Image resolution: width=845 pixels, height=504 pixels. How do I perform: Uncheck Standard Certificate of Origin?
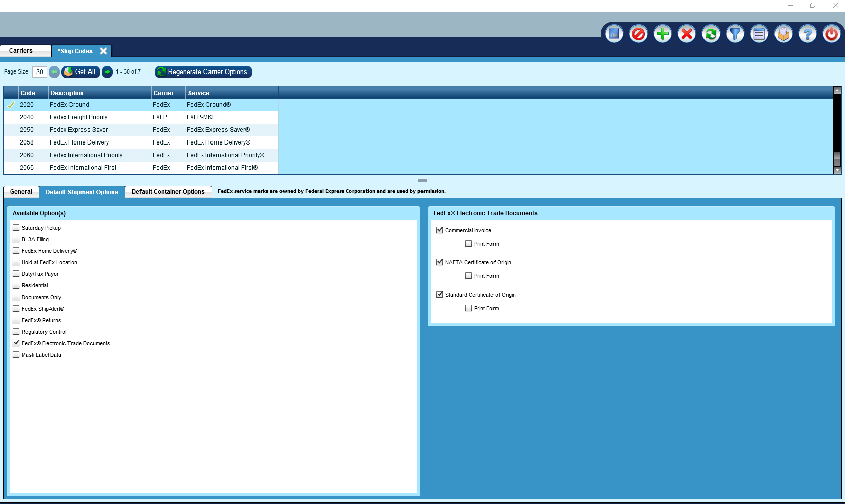pos(440,295)
